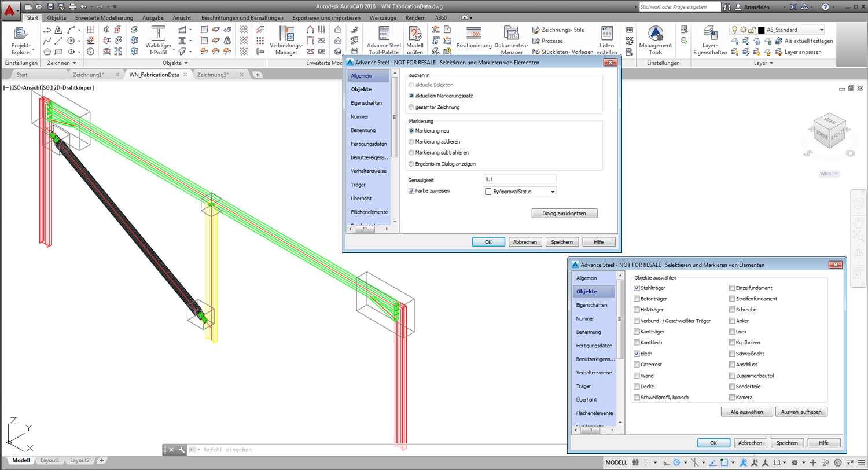Click the Prozesse icon
This screenshot has height=470, width=868.
[536, 41]
